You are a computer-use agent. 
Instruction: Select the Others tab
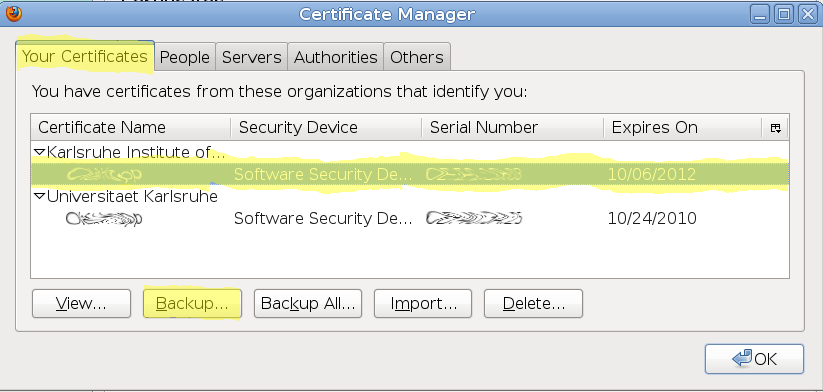click(417, 57)
